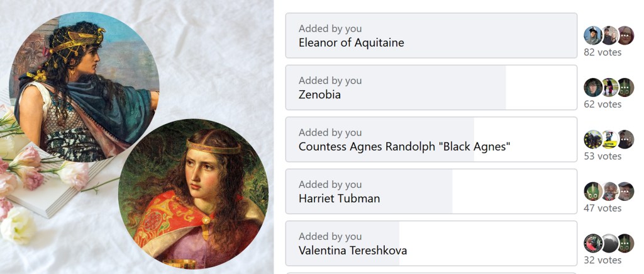The width and height of the screenshot is (644, 274).
Task: Open voter avatars beside Black Agnes option
Action: (609, 139)
